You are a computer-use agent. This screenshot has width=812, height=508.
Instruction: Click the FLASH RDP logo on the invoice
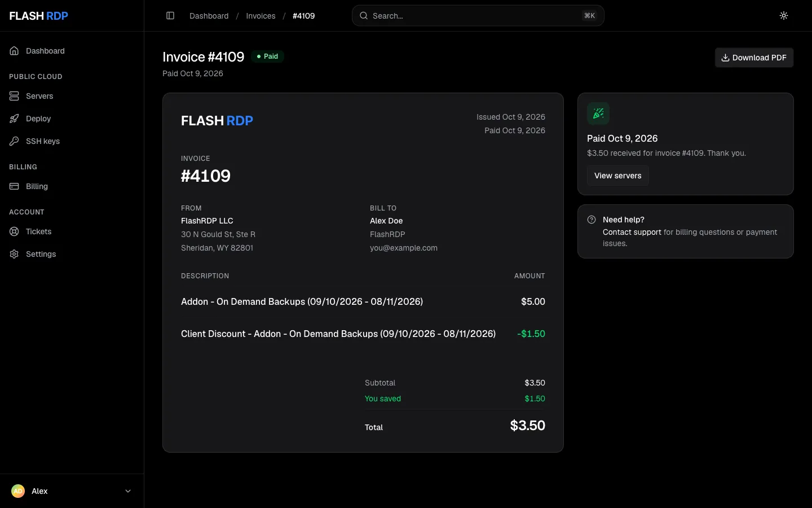tap(217, 121)
